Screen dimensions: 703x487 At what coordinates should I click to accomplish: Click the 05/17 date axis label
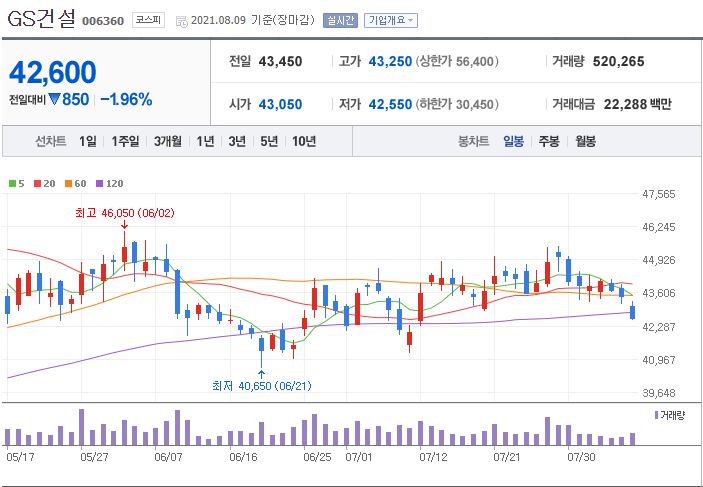(x=20, y=457)
